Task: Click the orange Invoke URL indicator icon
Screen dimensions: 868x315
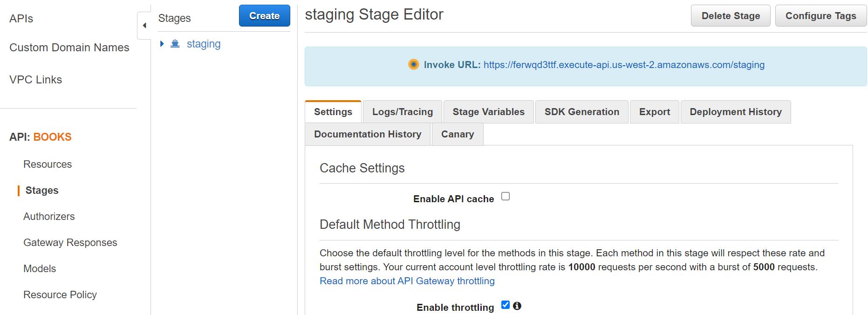Action: [x=413, y=64]
